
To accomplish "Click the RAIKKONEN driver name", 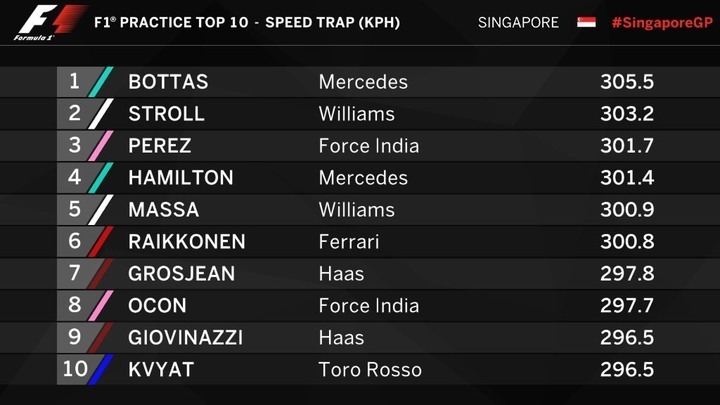I will (187, 242).
